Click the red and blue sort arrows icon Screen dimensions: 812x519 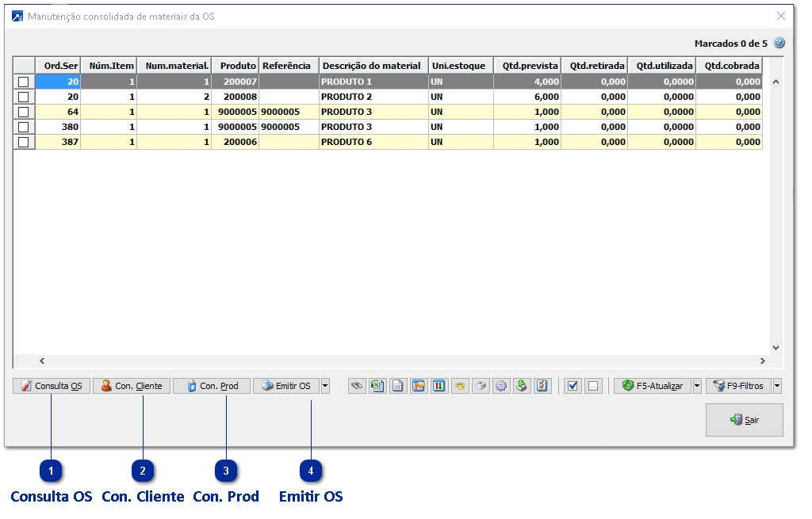[x=439, y=386]
